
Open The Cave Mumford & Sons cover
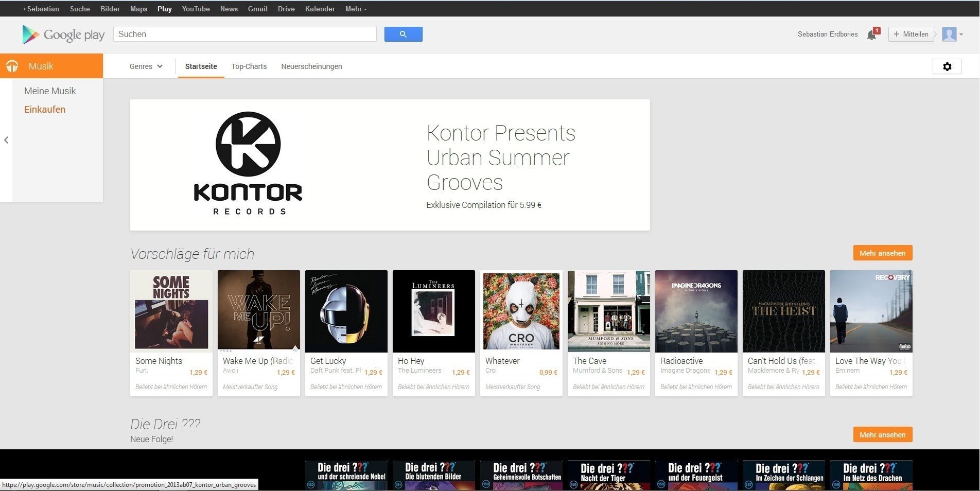coord(609,311)
